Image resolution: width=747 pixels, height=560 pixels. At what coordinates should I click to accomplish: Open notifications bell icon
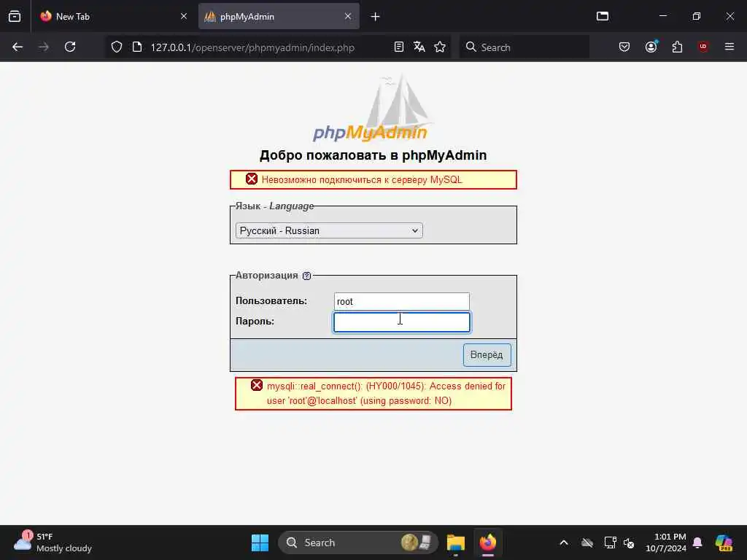point(697,542)
